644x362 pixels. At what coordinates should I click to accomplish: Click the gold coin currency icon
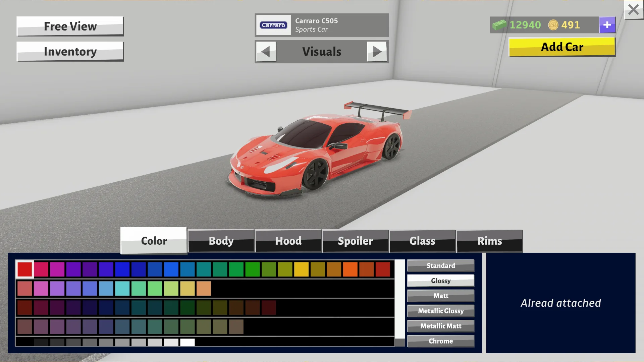click(x=553, y=25)
